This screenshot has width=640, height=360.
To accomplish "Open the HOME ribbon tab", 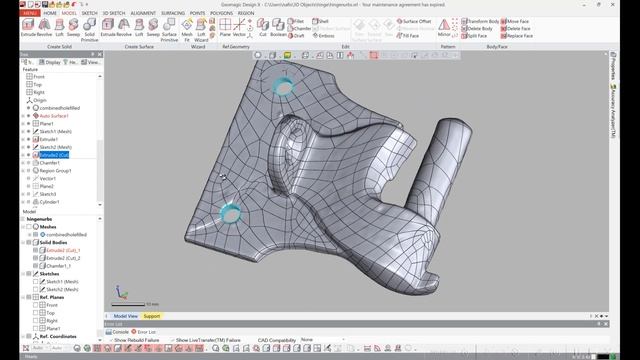I will (50, 13).
